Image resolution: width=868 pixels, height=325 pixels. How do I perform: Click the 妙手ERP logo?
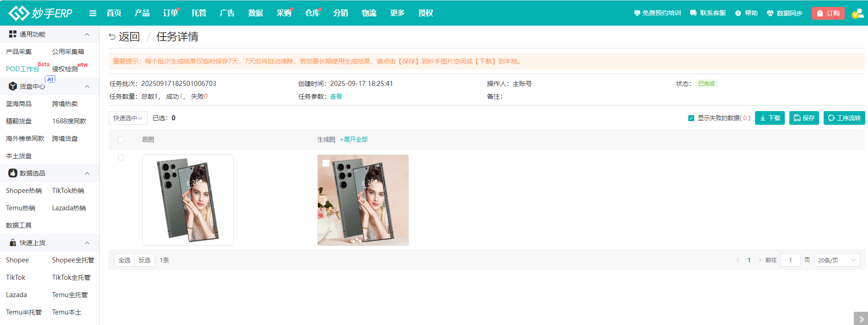(x=40, y=13)
